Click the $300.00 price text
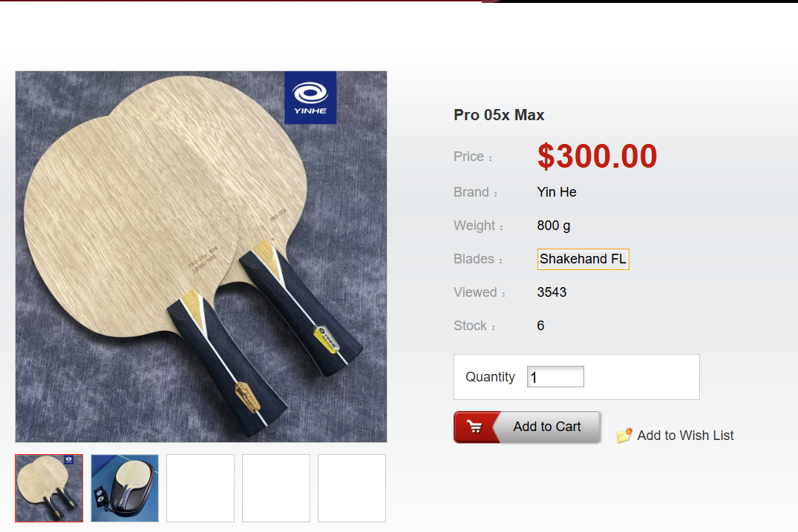The image size is (798, 532). [x=597, y=156]
